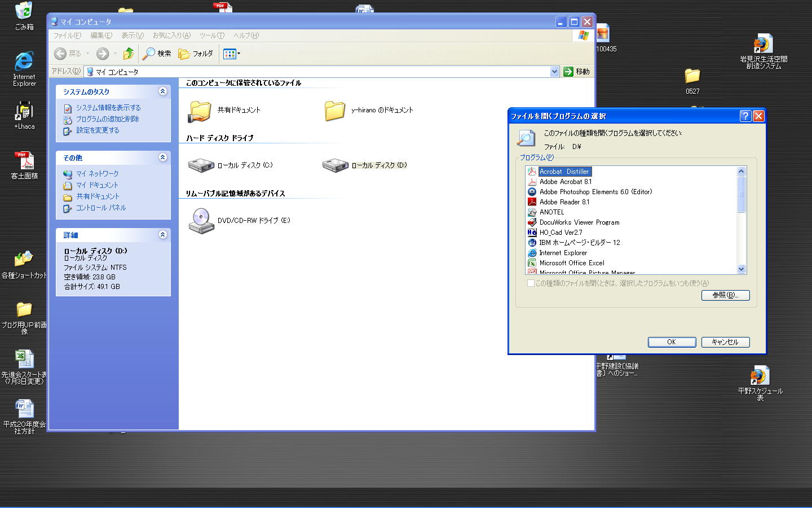This screenshot has width=812, height=508.
Task: Open the ツール(T) menu
Action: point(212,36)
